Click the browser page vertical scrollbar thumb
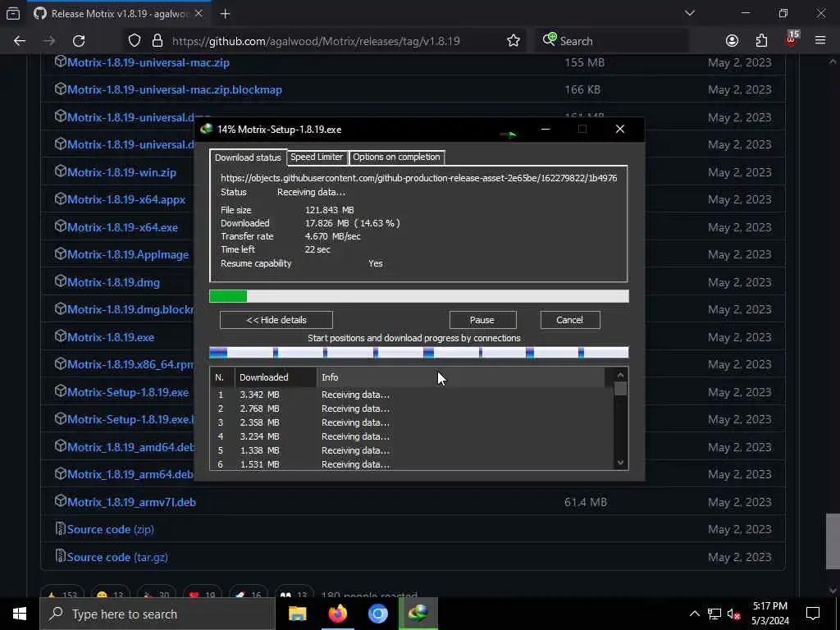 pyautogui.click(x=833, y=541)
